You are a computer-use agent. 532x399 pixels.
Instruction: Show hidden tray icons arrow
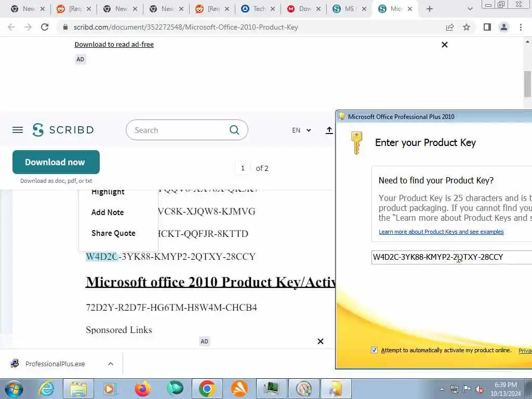pyautogui.click(x=442, y=390)
